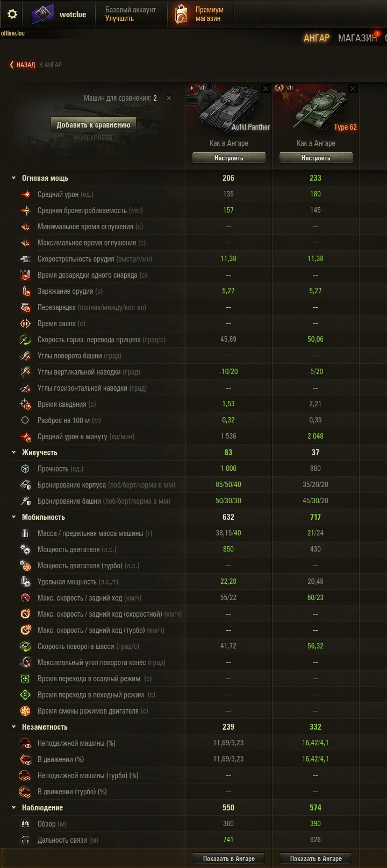
Task: Click the Добавить к сравнению button
Action: pos(94,125)
